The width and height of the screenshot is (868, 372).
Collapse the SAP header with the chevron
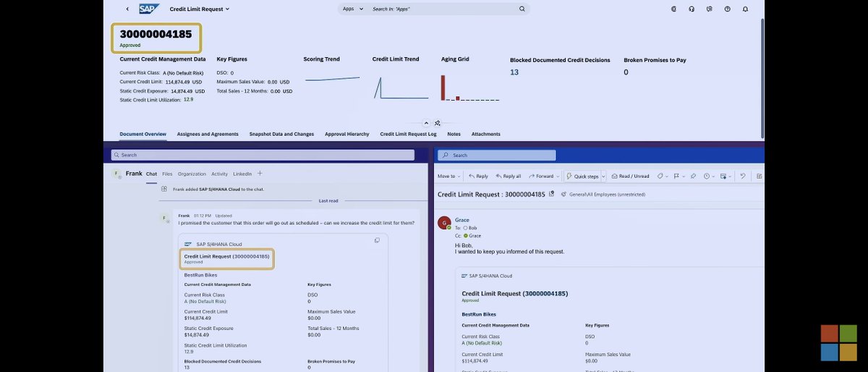[x=426, y=123]
